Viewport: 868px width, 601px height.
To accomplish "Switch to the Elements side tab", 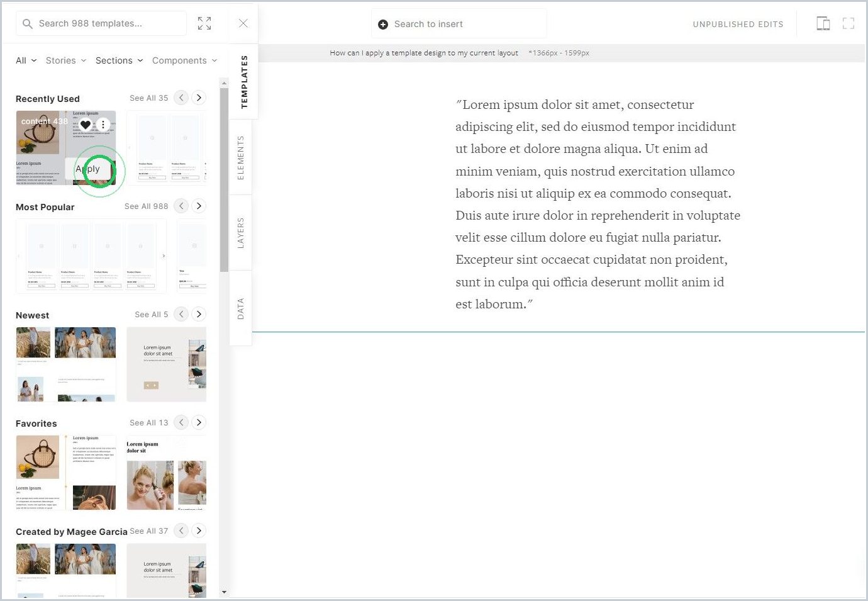I will click(241, 157).
